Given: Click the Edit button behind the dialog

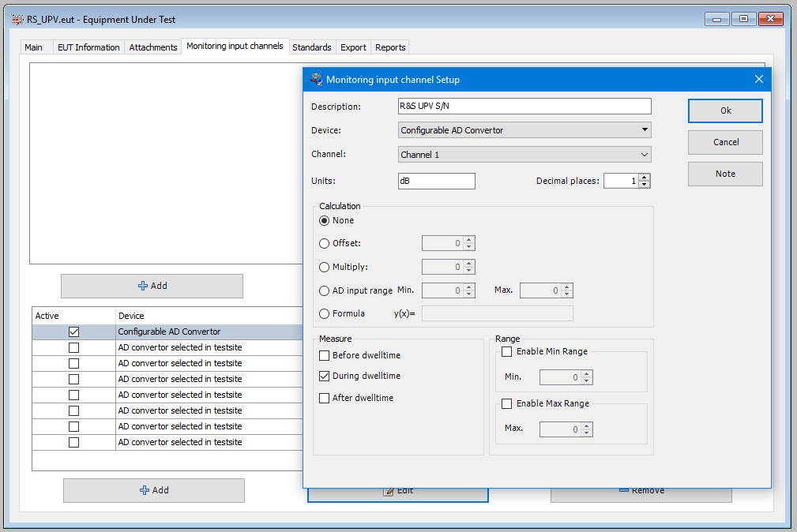Looking at the screenshot, I should pos(398,495).
